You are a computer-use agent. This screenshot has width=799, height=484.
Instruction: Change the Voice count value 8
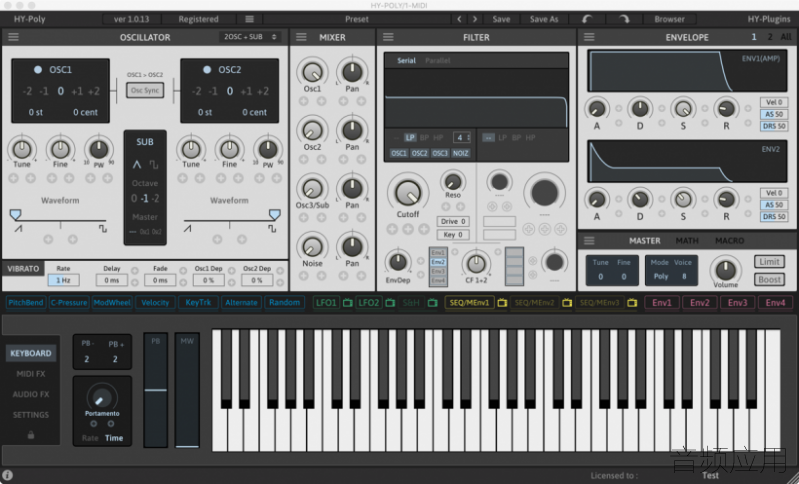point(684,276)
